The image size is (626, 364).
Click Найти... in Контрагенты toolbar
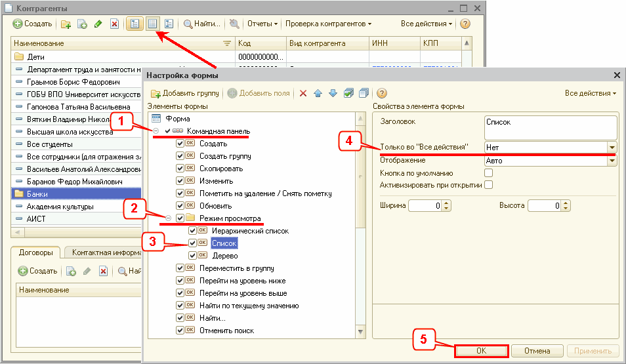[x=202, y=24]
